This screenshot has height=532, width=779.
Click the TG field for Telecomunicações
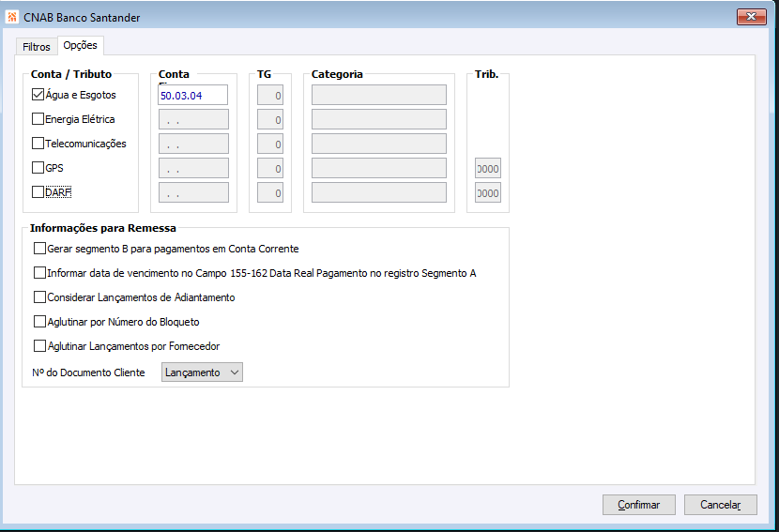point(270,144)
